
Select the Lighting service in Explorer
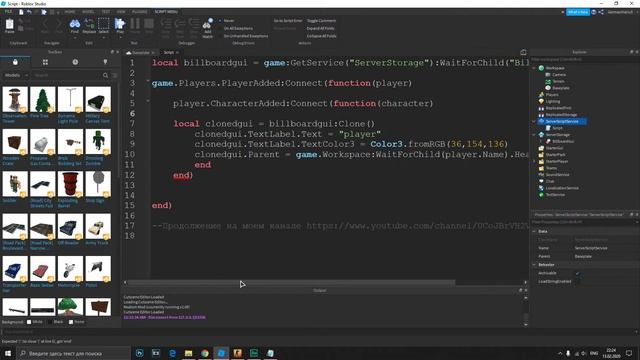pos(553,101)
